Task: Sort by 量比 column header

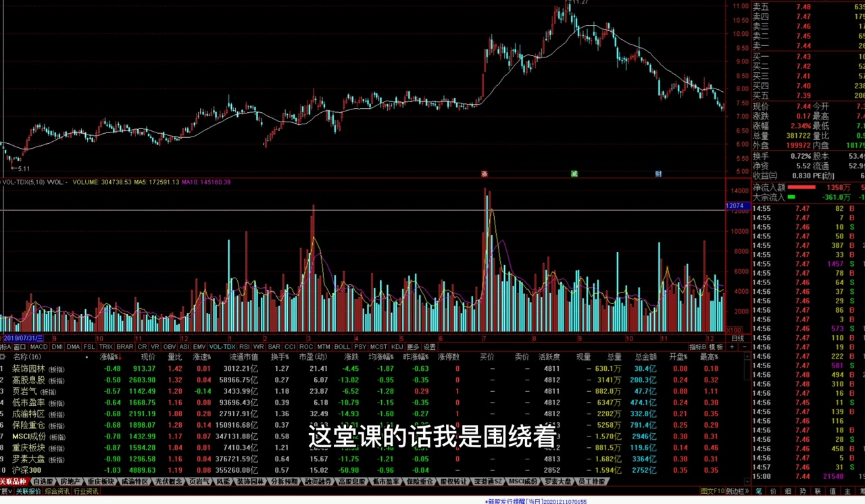Action: coord(174,357)
